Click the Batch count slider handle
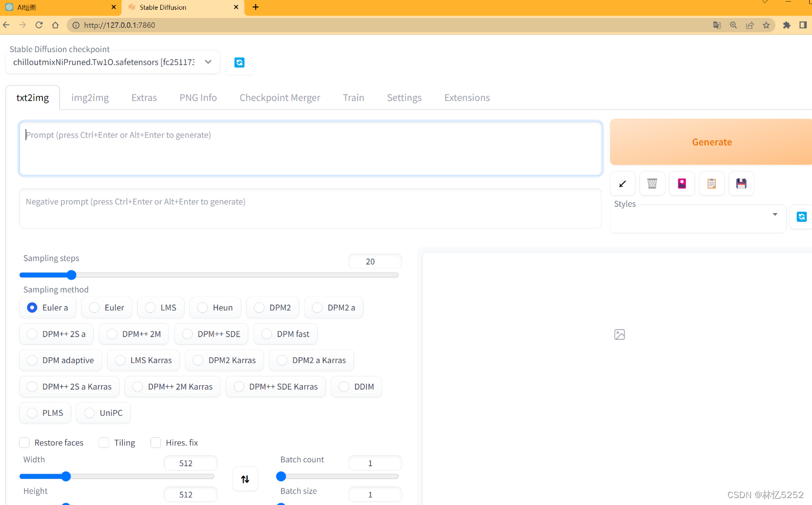812x505 pixels. coord(281,477)
